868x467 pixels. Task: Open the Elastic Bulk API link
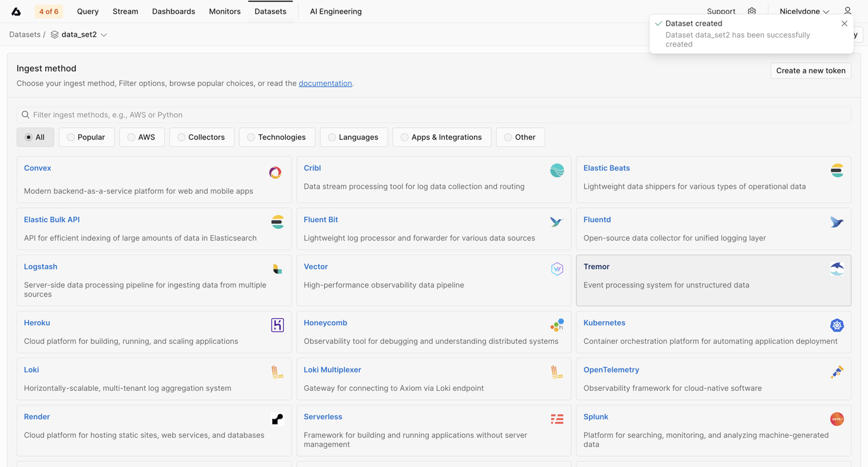pos(52,220)
